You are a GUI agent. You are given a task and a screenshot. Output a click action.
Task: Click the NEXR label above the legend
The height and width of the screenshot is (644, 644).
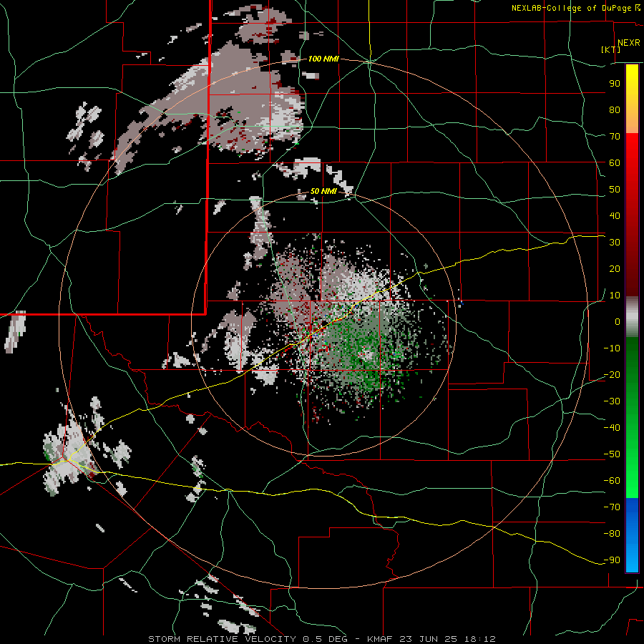[x=628, y=43]
